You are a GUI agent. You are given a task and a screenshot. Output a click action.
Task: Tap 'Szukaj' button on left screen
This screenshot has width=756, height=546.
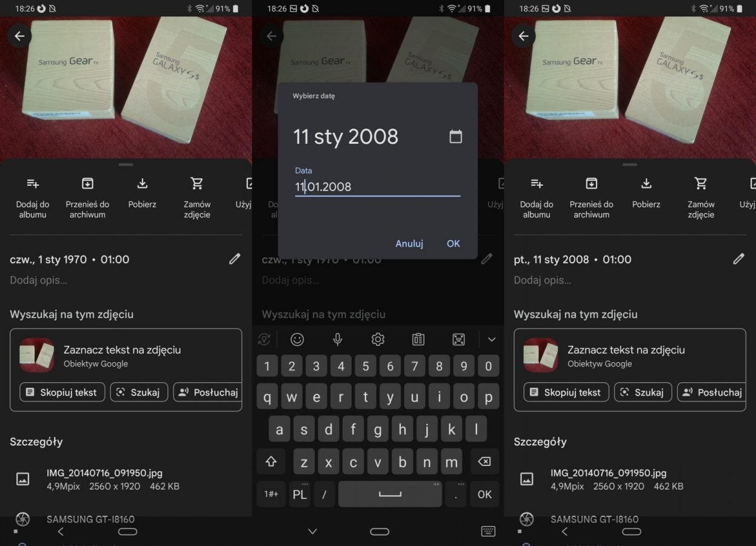(x=139, y=392)
